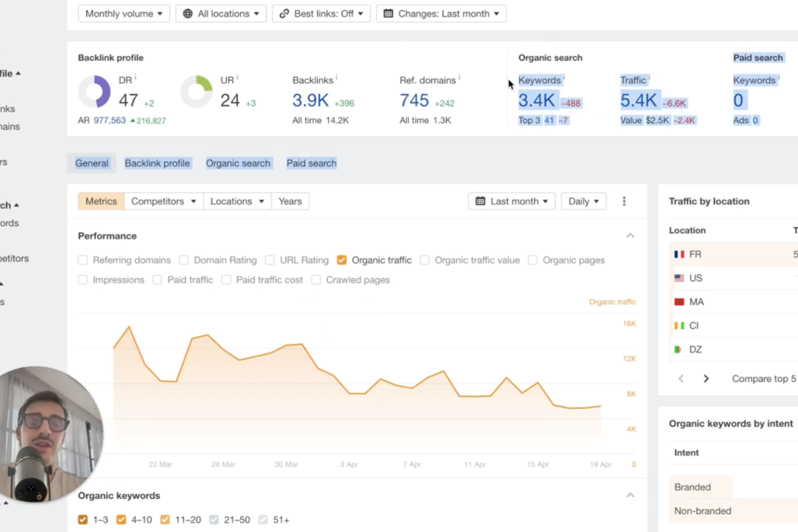Click previous arrow in Traffic by location
The height and width of the screenshot is (532, 798).
(681, 378)
